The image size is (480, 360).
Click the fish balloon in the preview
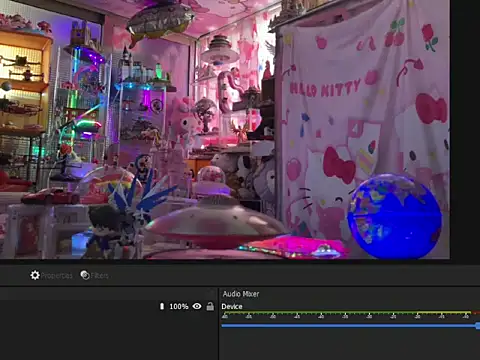161,21
